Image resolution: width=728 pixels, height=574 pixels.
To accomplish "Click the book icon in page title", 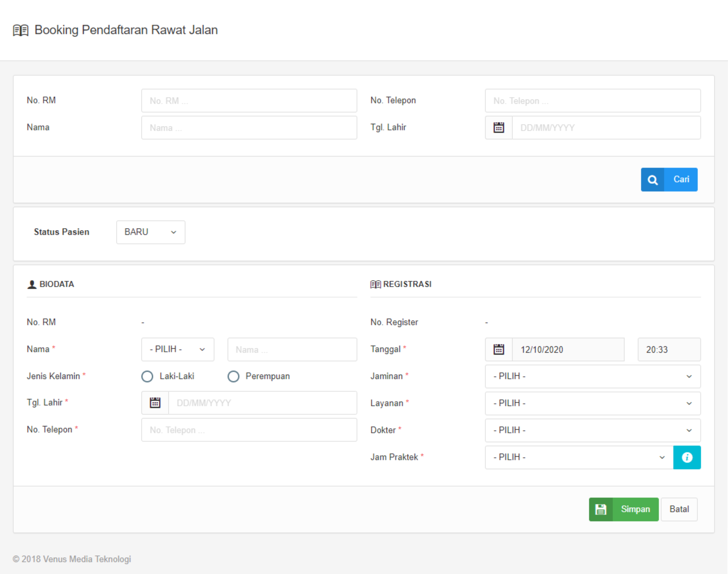I will [x=21, y=30].
